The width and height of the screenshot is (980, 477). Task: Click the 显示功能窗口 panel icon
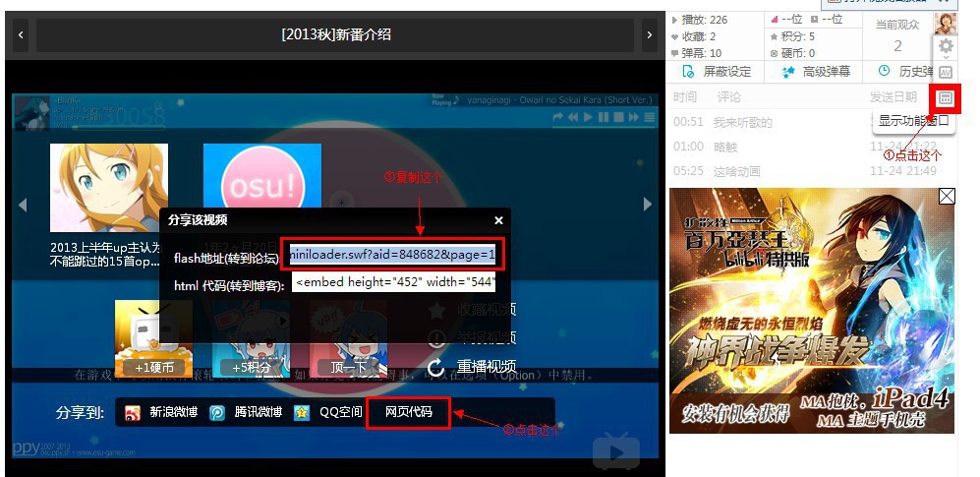[946, 98]
